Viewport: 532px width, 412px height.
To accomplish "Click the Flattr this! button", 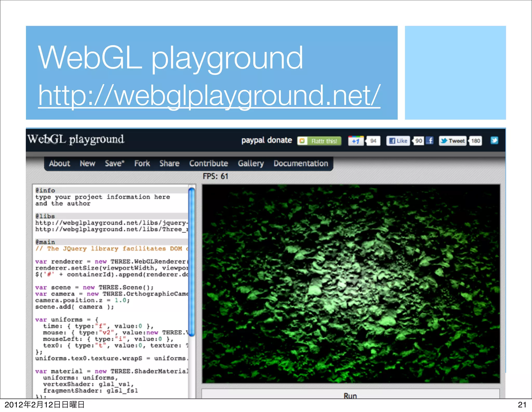I will pos(319,141).
